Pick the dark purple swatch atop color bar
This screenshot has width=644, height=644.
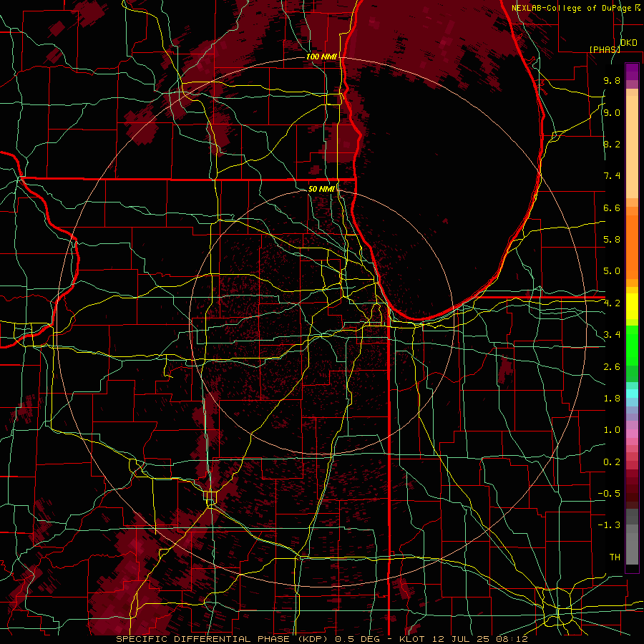click(632, 72)
